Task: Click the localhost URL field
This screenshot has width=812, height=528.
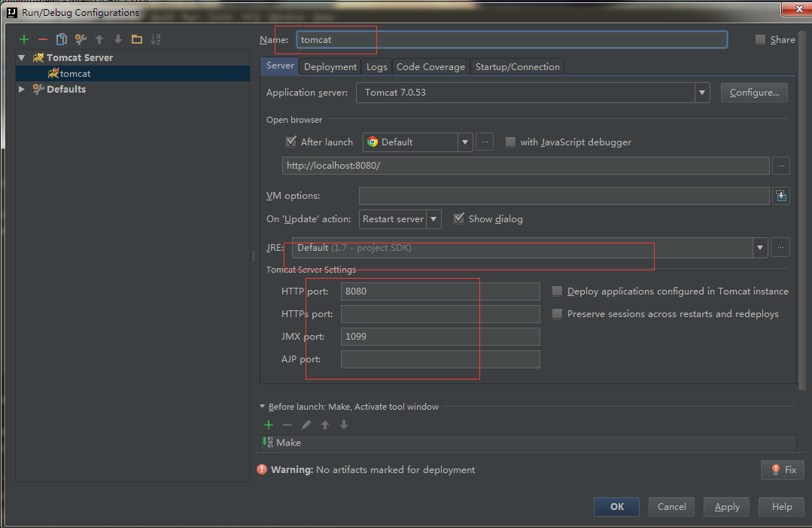Action: point(525,166)
